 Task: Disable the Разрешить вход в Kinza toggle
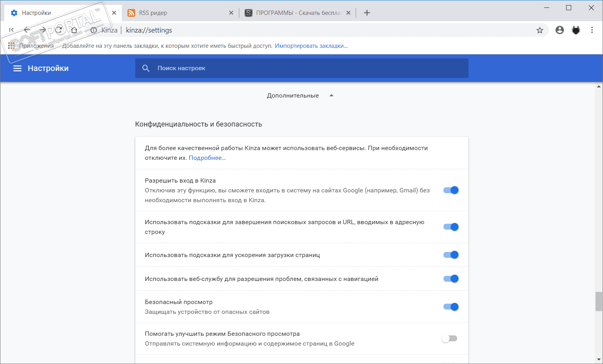(x=450, y=190)
